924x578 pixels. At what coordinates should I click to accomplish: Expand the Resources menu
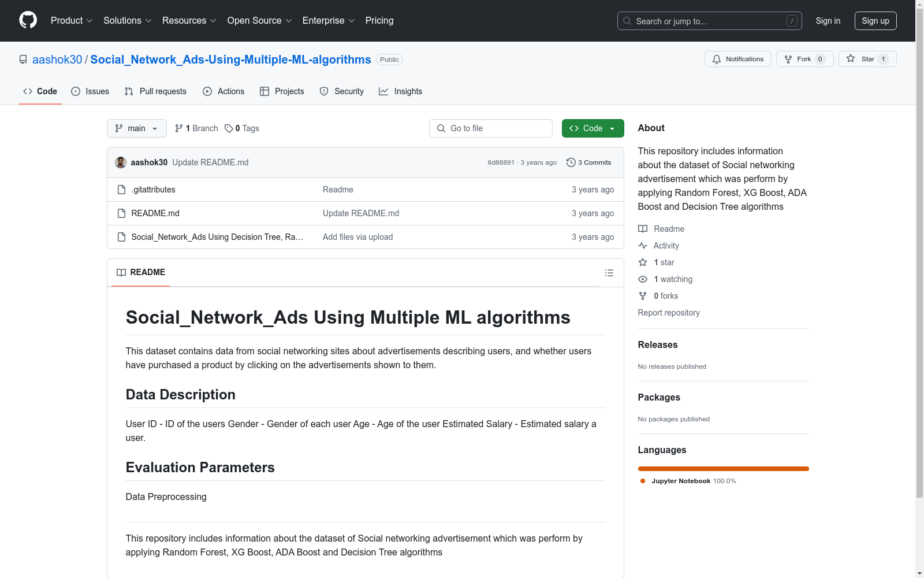pyautogui.click(x=189, y=20)
